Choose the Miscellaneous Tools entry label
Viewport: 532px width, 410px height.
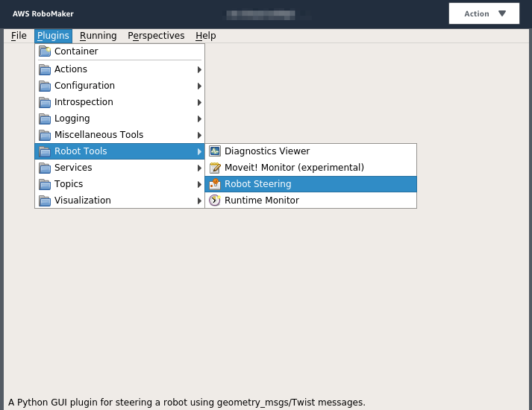[98, 134]
